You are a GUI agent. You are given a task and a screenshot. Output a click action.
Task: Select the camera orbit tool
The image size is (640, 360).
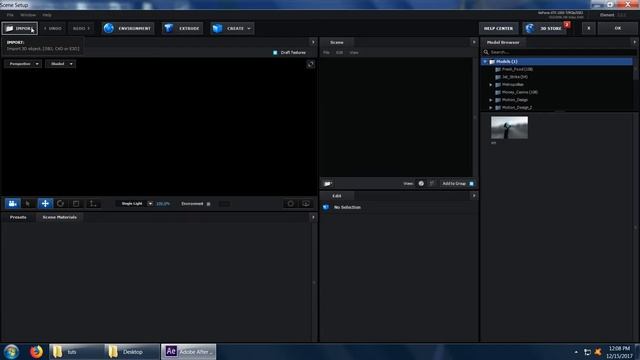[x=13, y=203]
